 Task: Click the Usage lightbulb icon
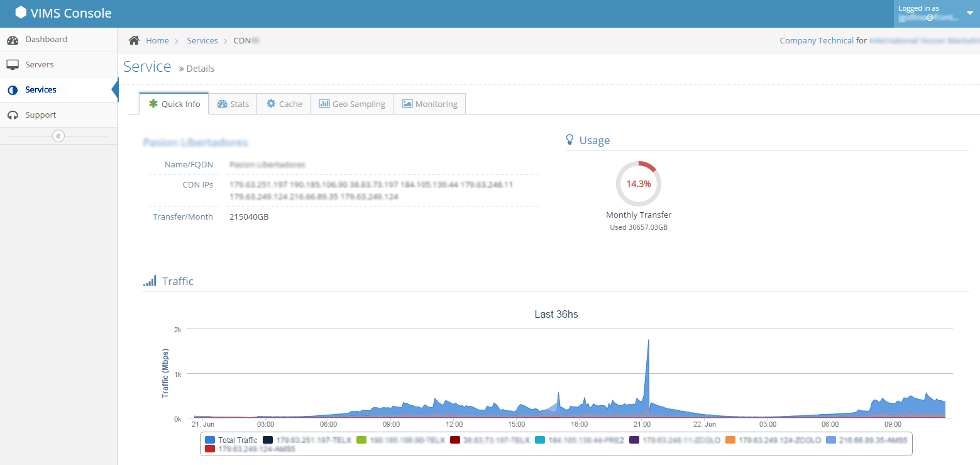(570, 140)
